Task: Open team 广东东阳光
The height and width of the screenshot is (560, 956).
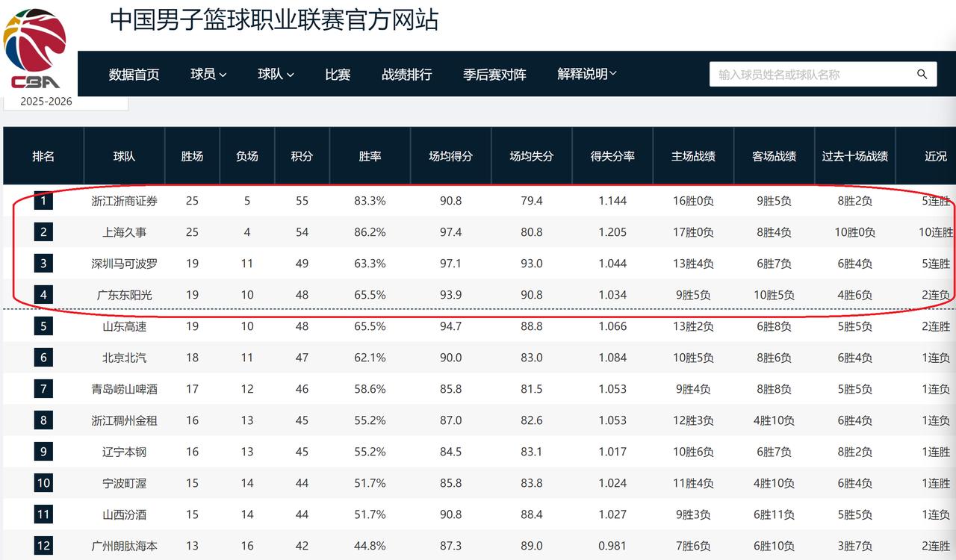Action: pos(124,295)
